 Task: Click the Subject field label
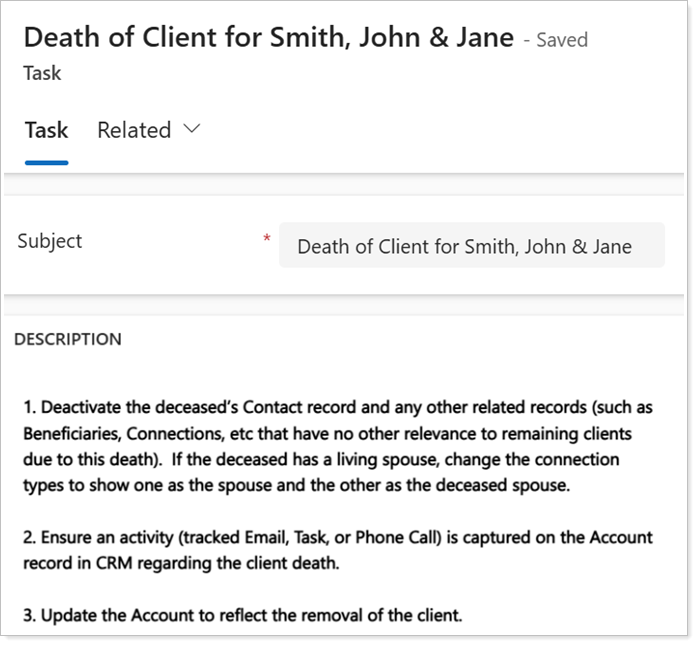coord(50,242)
